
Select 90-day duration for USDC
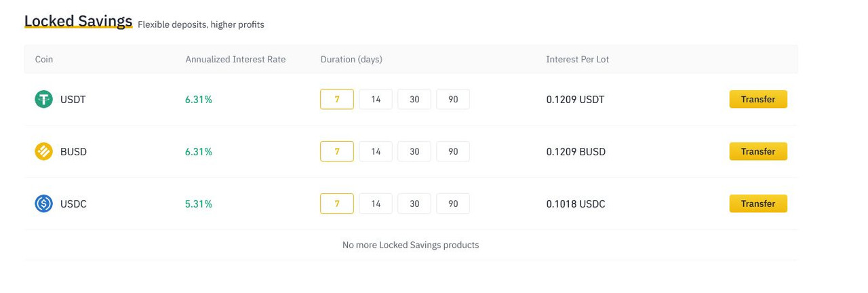[453, 203]
